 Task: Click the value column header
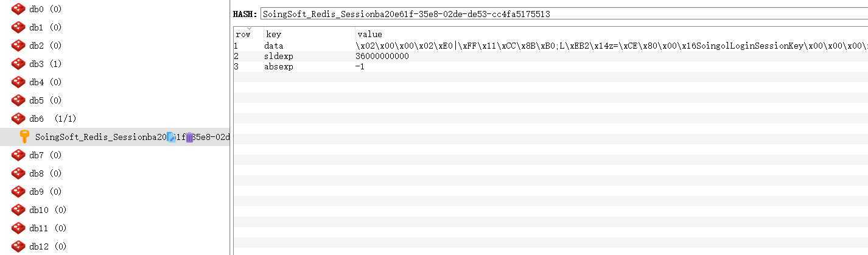click(611, 34)
